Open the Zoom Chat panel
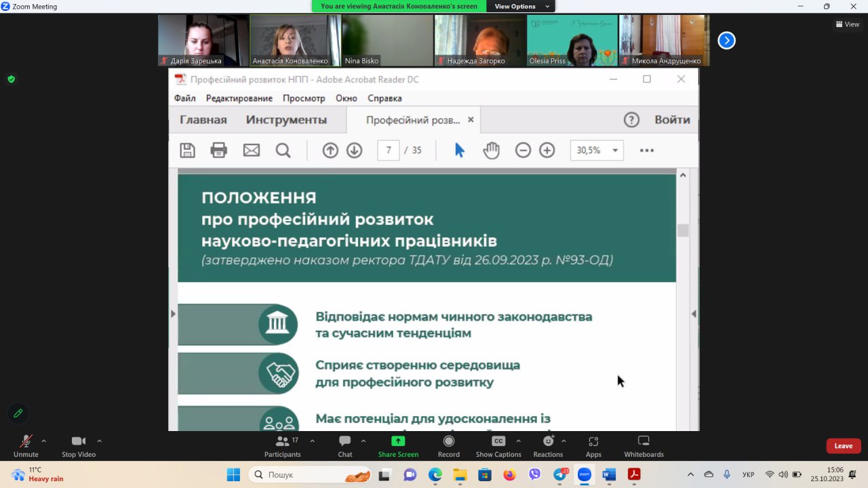Screen dimensions: 868x488 345,446
